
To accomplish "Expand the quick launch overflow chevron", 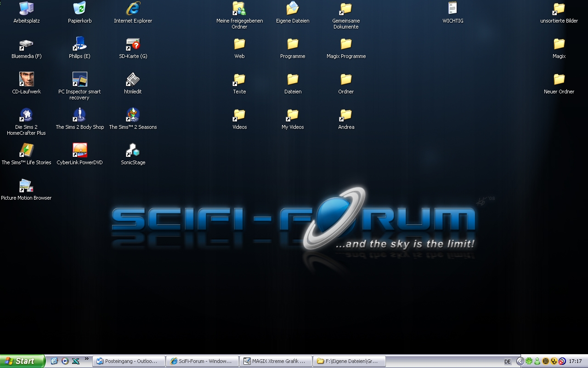I will [x=86, y=359].
